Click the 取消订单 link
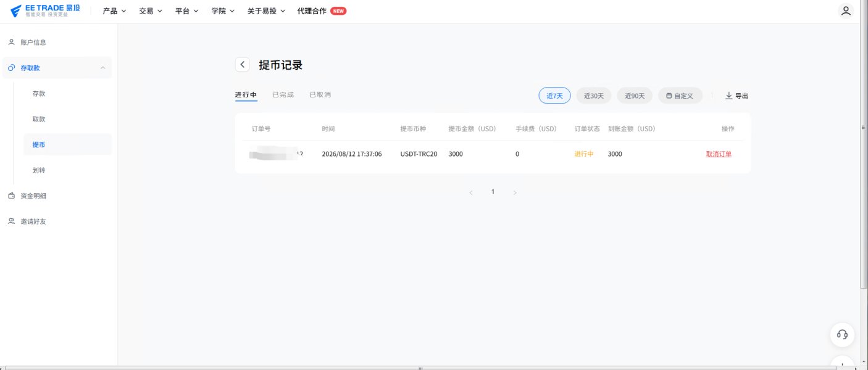 click(719, 154)
